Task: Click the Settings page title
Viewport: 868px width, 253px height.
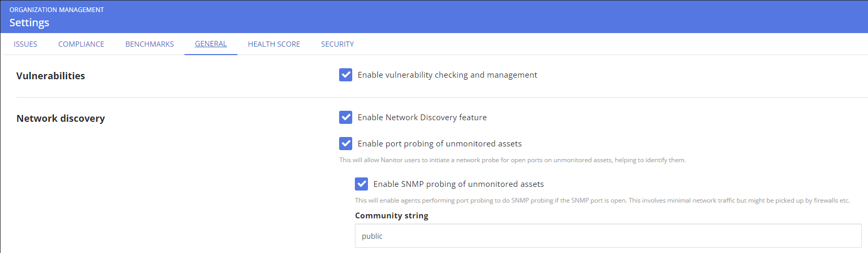Action: pyautogui.click(x=29, y=23)
